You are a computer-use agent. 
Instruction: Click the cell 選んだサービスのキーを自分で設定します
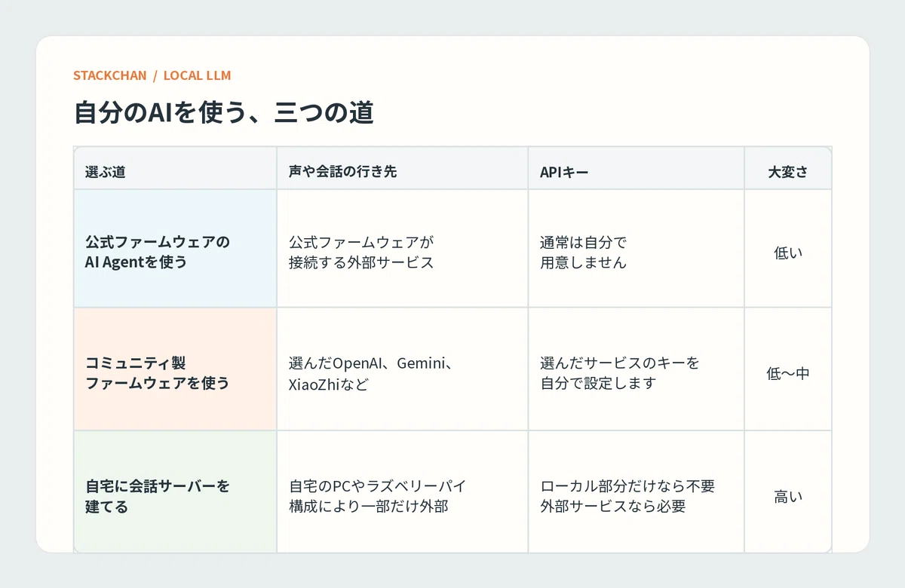click(637, 369)
